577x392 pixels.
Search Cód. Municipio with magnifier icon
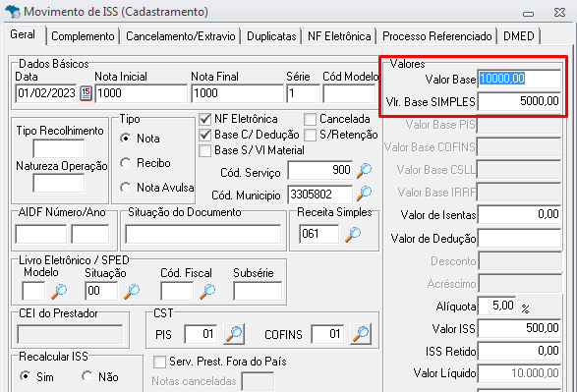coord(364,194)
